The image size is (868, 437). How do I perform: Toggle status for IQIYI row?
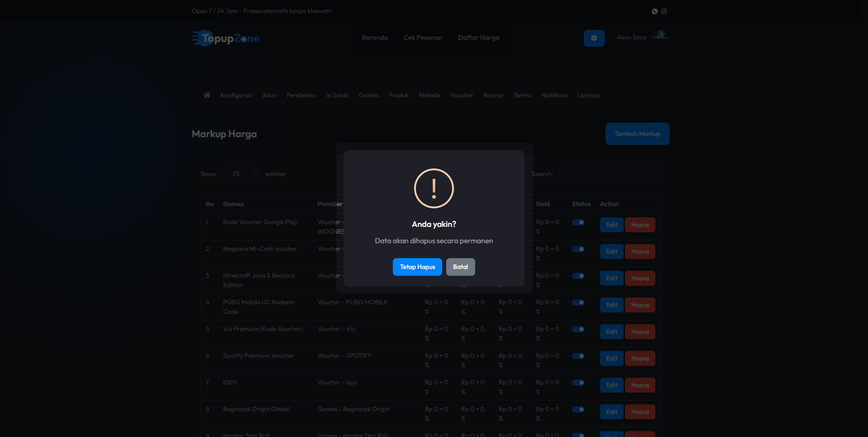coord(578,383)
